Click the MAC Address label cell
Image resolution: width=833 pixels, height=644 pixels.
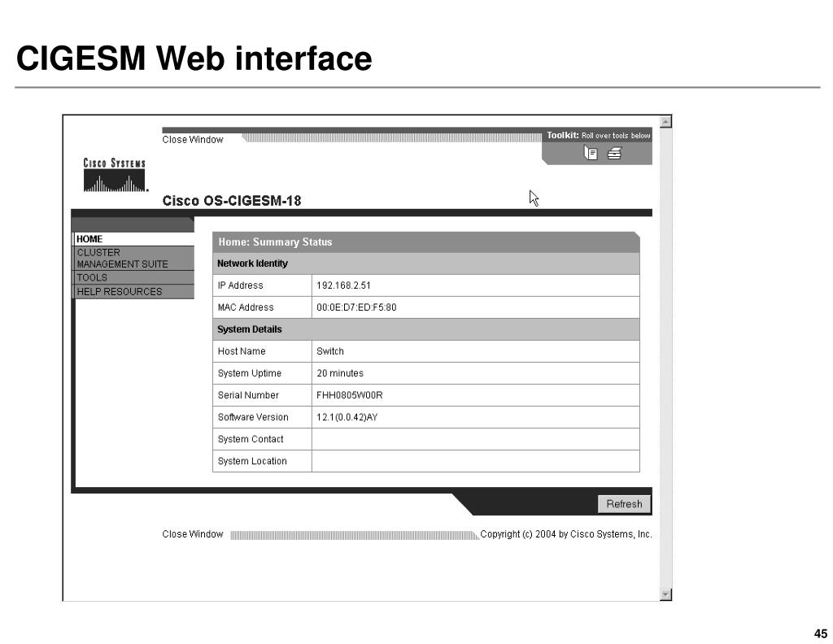(262, 307)
